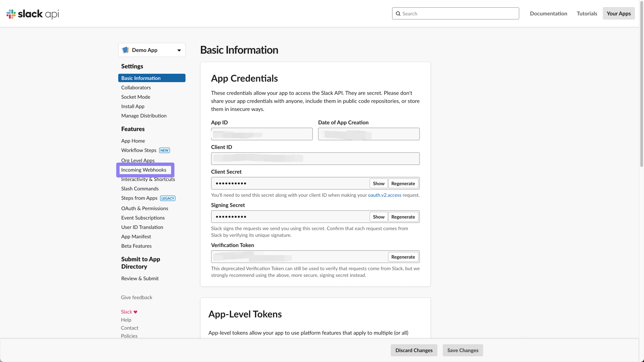The image size is (644, 362).
Task: Click the Demo App icon
Action: (125, 50)
